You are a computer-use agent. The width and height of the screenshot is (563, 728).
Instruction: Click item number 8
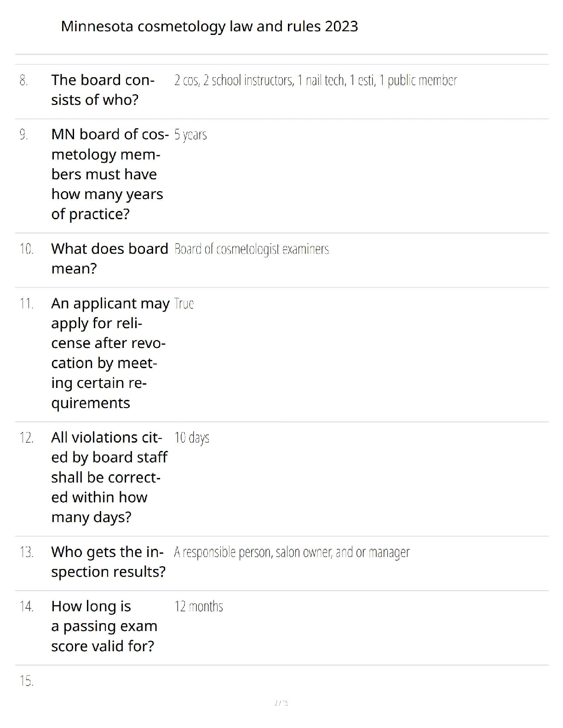[x=23, y=80]
